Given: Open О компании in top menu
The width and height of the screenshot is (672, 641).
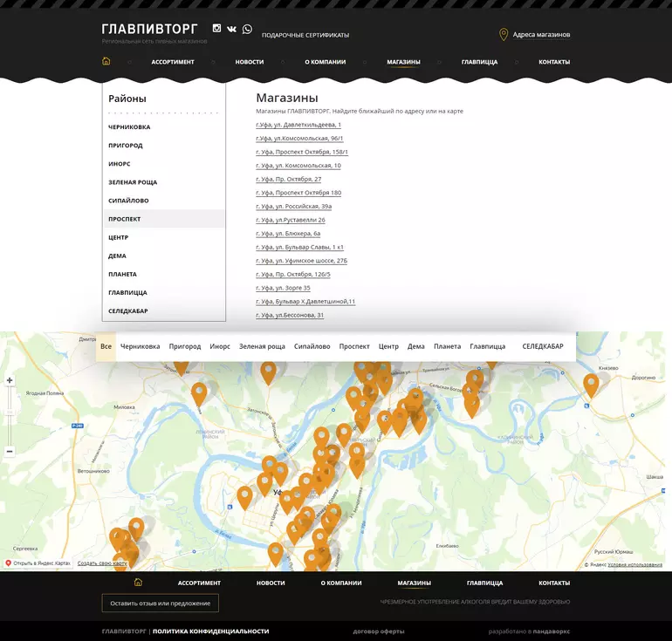Looking at the screenshot, I should (x=326, y=62).
